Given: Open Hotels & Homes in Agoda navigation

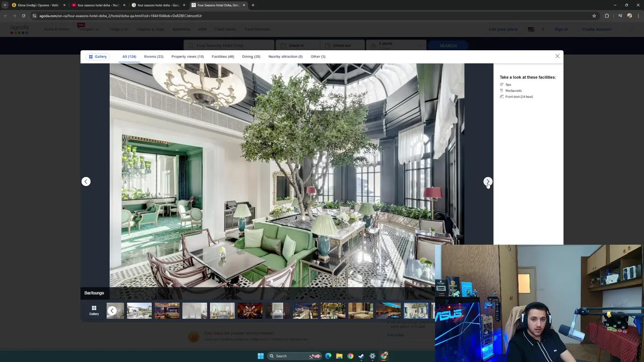Looking at the screenshot, I should coord(56,29).
